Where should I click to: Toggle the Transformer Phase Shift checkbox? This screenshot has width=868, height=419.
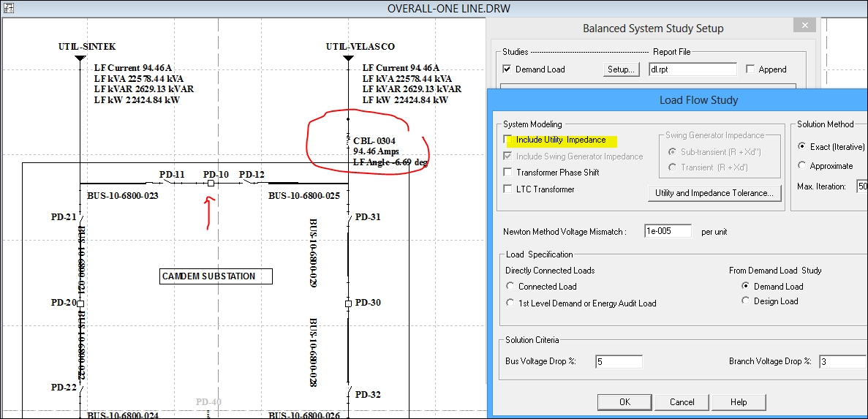[x=507, y=173]
